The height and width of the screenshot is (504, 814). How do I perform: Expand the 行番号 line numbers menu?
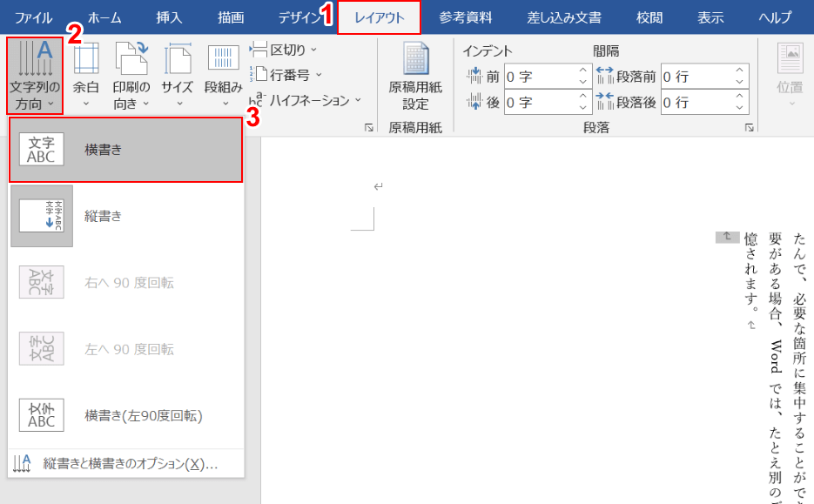click(286, 75)
